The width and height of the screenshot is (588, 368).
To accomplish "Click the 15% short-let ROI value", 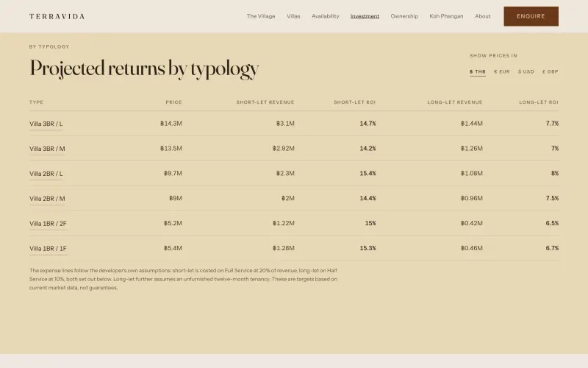I will [x=370, y=223].
